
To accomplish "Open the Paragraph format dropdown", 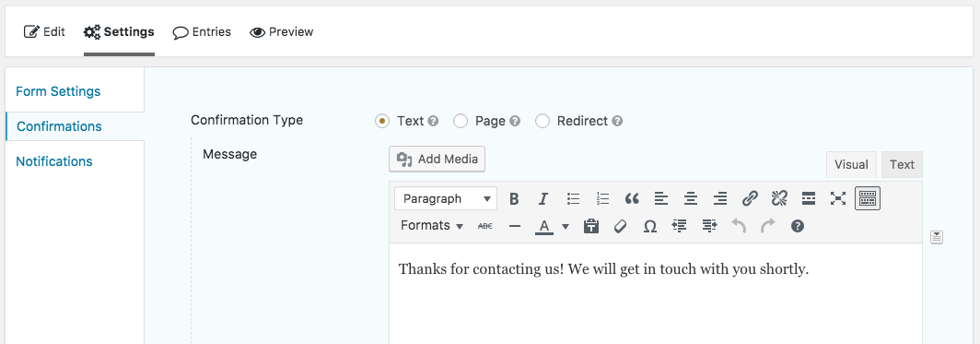I will [446, 199].
